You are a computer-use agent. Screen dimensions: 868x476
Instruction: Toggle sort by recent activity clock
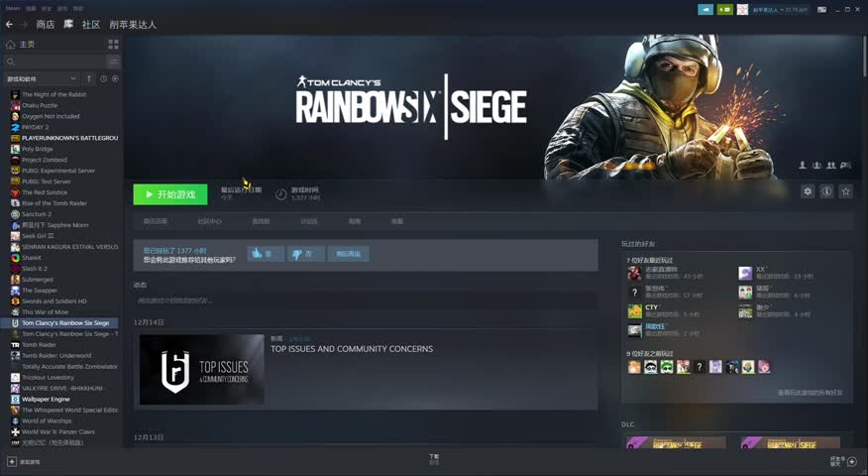[103, 78]
